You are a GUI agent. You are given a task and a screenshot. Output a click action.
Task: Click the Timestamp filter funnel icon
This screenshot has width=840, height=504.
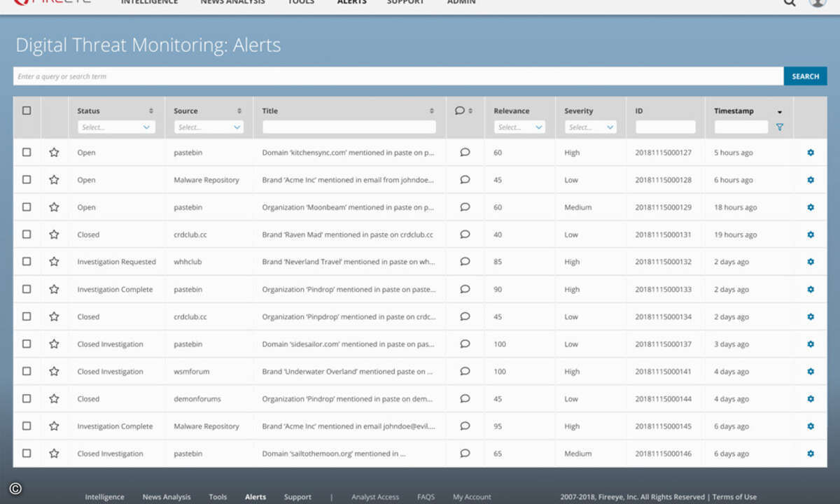point(780,127)
